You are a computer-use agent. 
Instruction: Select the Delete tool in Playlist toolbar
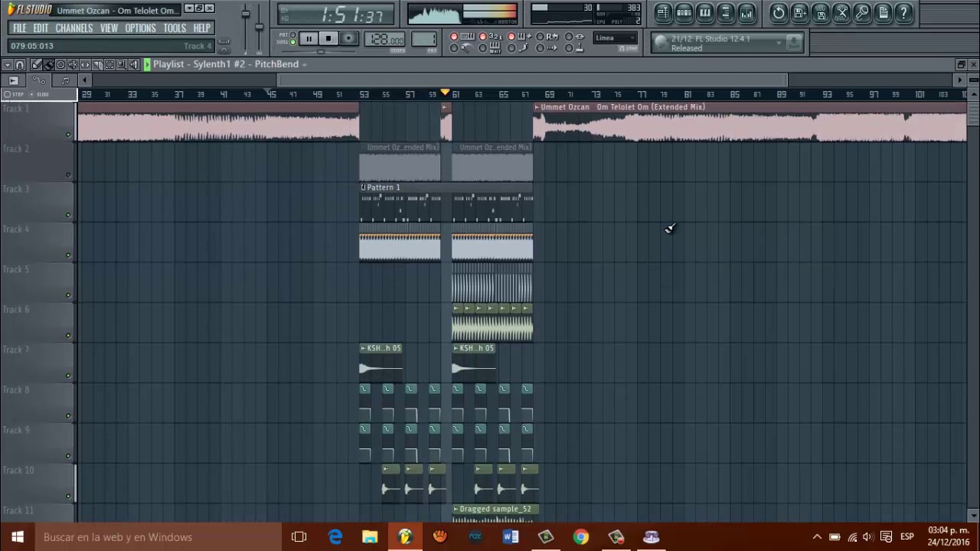tap(60, 65)
